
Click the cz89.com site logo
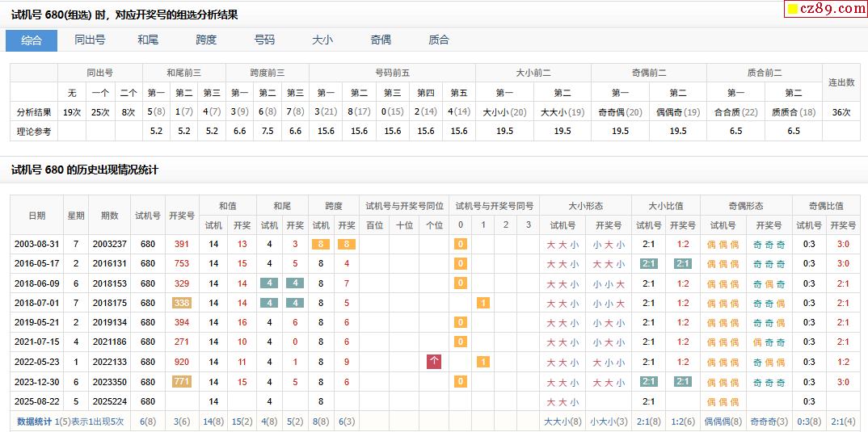click(x=825, y=9)
